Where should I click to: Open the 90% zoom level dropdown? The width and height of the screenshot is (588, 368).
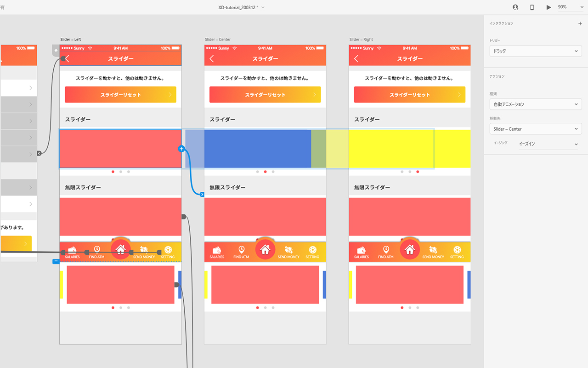pos(570,7)
